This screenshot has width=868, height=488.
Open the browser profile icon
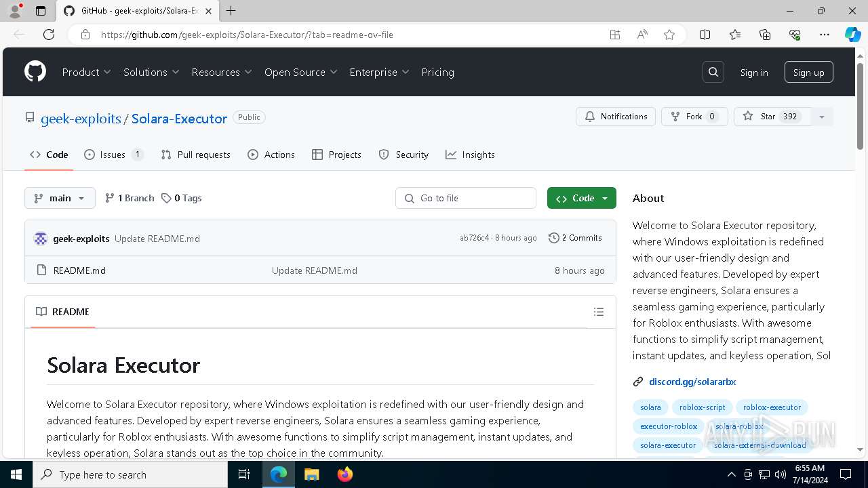15,11
